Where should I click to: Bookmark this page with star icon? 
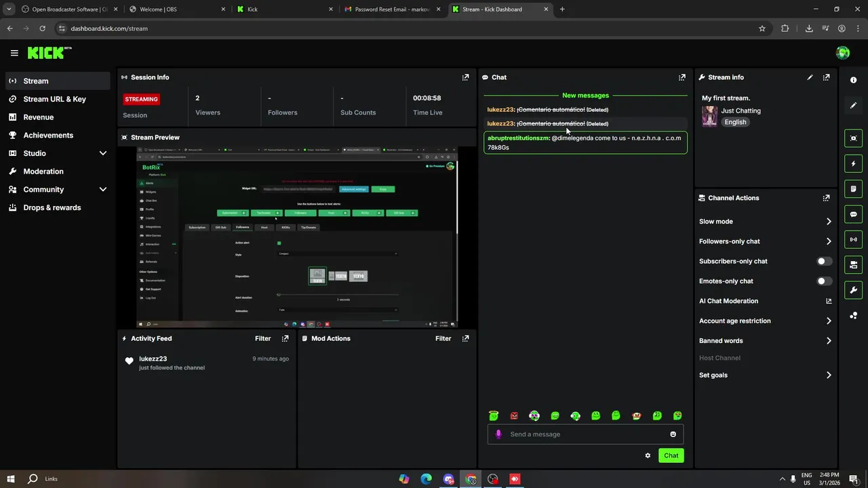[762, 28]
